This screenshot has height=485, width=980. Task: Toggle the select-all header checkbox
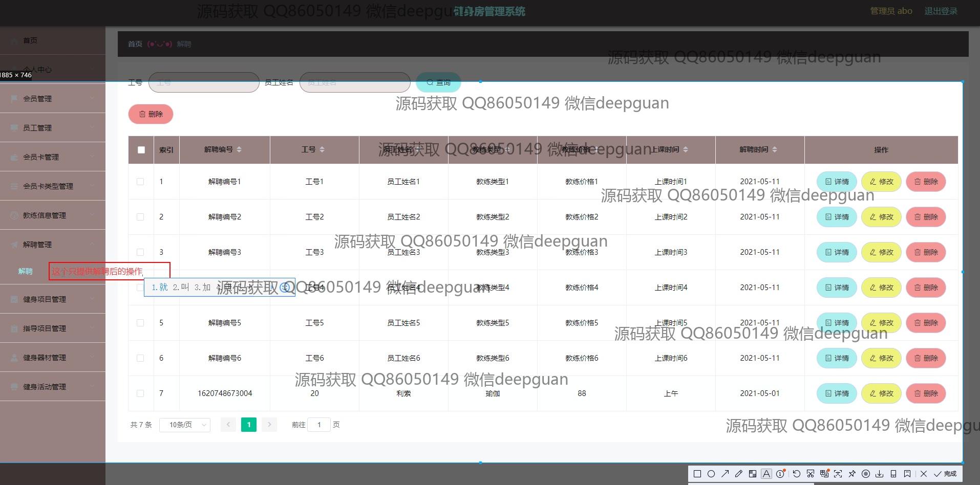(141, 150)
